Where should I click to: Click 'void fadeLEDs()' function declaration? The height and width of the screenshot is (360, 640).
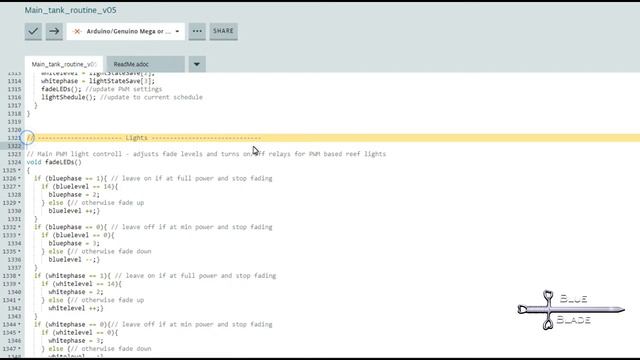point(54,162)
